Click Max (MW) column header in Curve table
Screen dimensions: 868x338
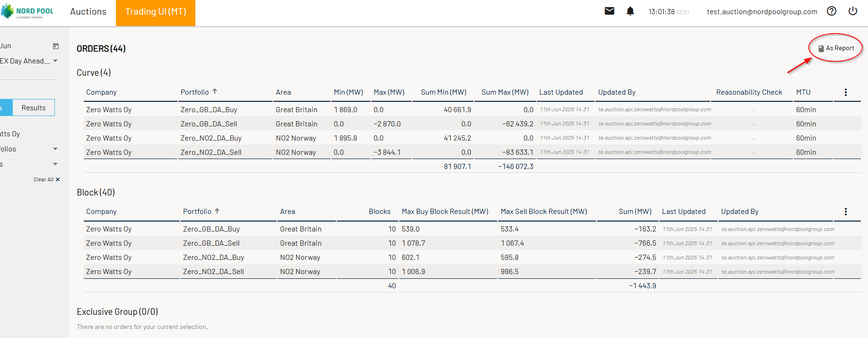coord(389,92)
